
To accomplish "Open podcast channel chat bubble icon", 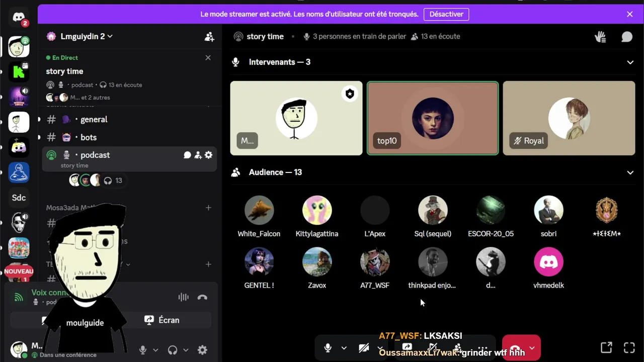I will [187, 155].
